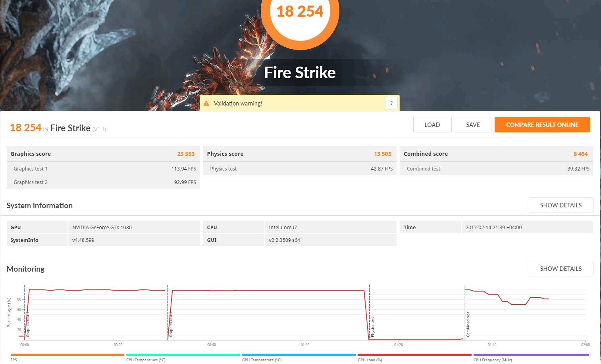Select the Intel Core i7 value

(x=283, y=228)
